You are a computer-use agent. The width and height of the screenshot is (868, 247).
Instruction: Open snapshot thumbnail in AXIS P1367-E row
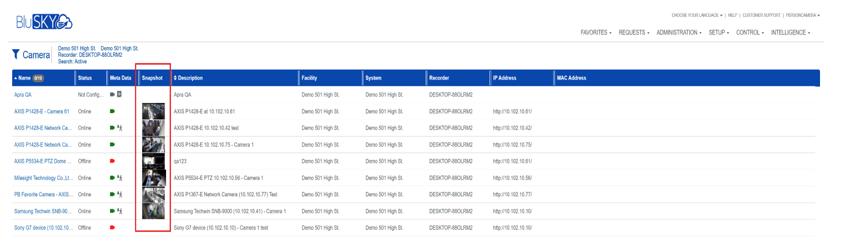pyautogui.click(x=153, y=195)
